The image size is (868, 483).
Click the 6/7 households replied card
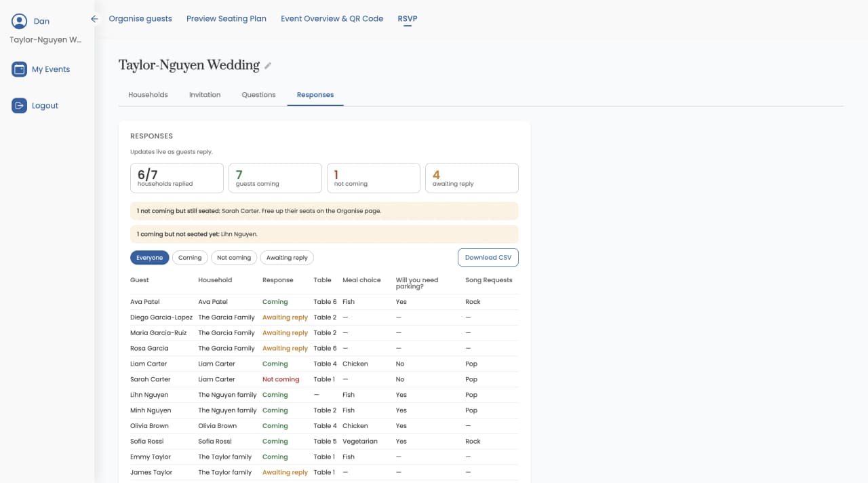(x=177, y=178)
